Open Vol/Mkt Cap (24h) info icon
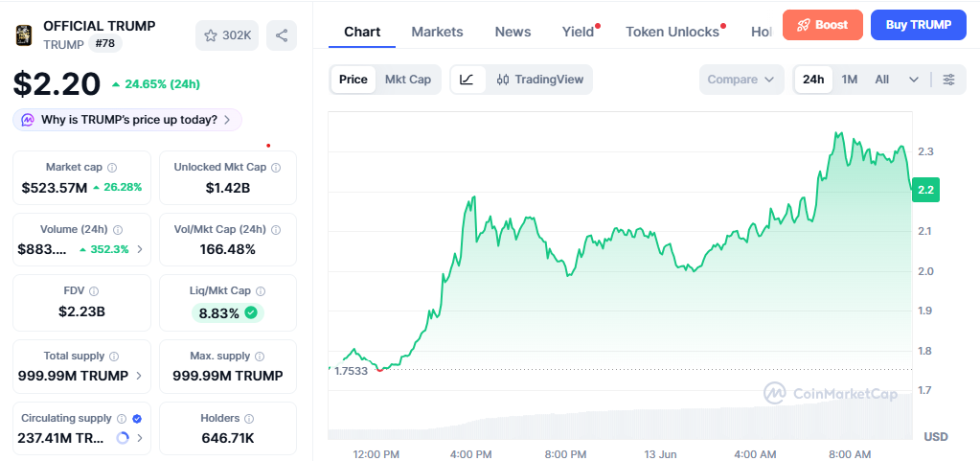Screen dimensions: 980x461 coord(276,230)
